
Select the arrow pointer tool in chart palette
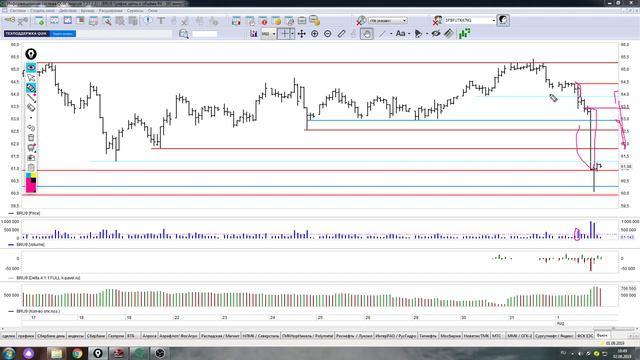[x=31, y=78]
